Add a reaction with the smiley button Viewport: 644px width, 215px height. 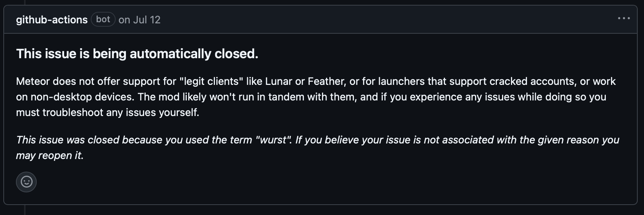pyautogui.click(x=26, y=182)
